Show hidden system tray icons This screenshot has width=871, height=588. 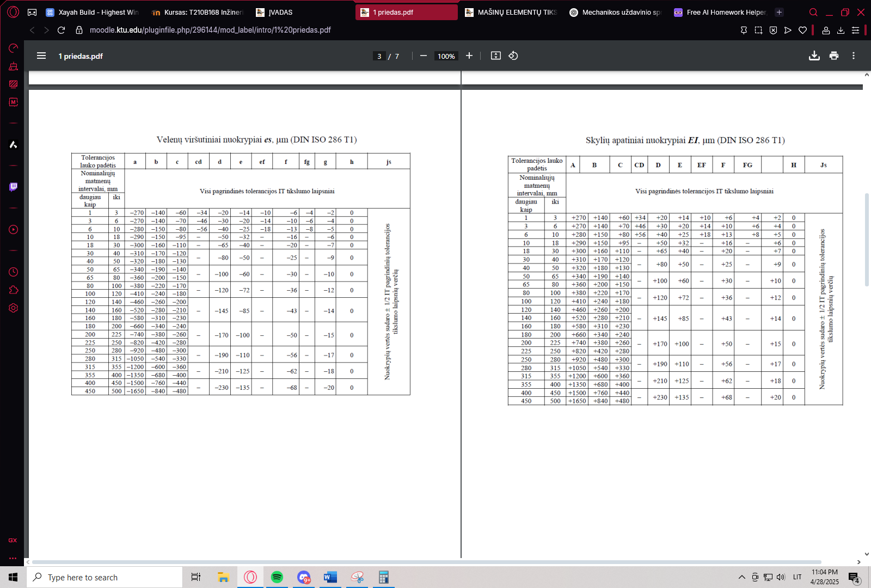[741, 577]
